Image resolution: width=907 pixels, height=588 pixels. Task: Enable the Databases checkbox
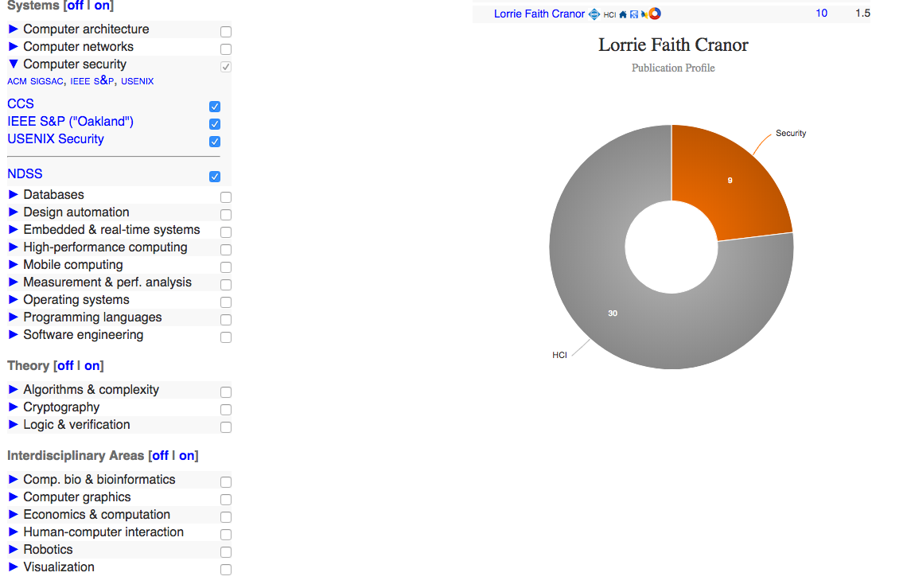(225, 197)
